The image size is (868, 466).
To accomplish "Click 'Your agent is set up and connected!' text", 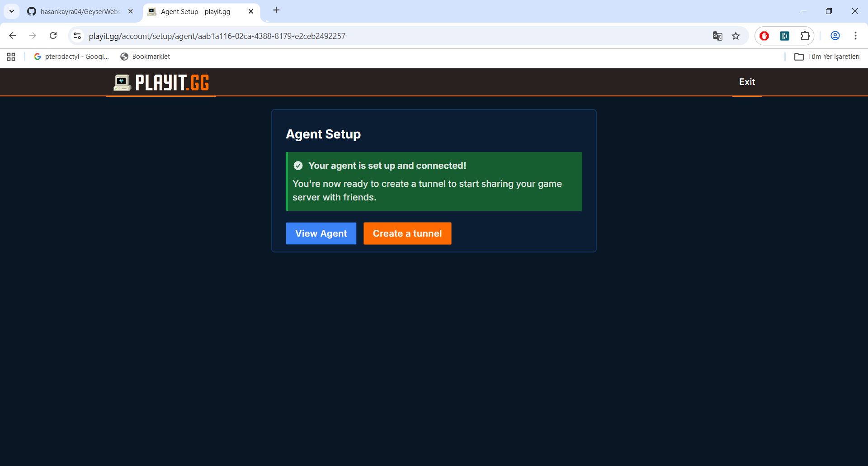I will pos(387,166).
